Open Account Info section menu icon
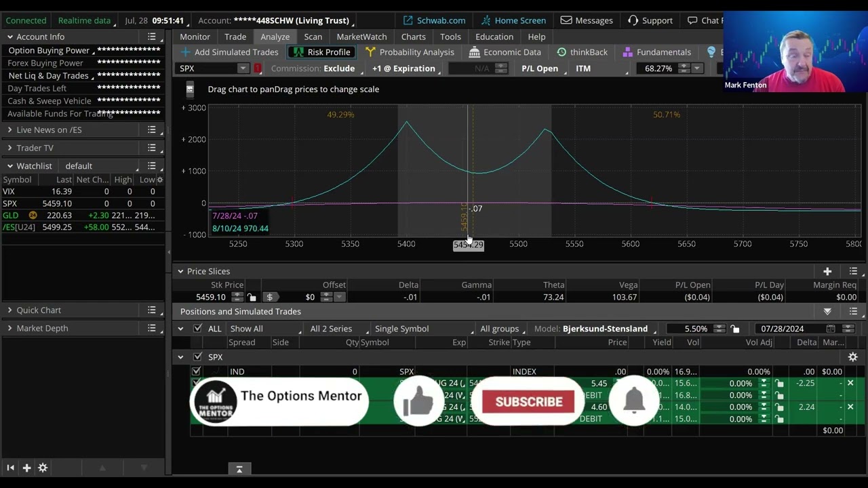The width and height of the screenshot is (868, 488). 152,37
